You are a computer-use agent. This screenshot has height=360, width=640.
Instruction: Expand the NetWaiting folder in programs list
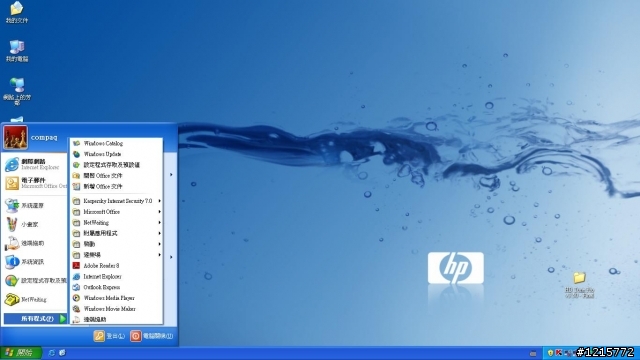(116, 222)
